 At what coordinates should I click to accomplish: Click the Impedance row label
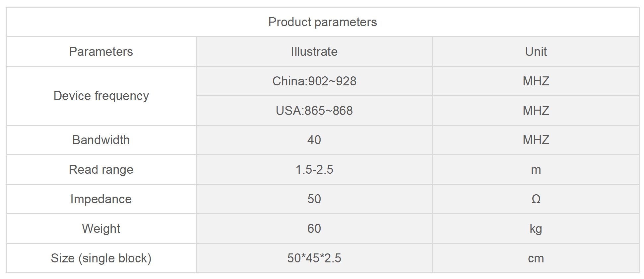(x=101, y=199)
